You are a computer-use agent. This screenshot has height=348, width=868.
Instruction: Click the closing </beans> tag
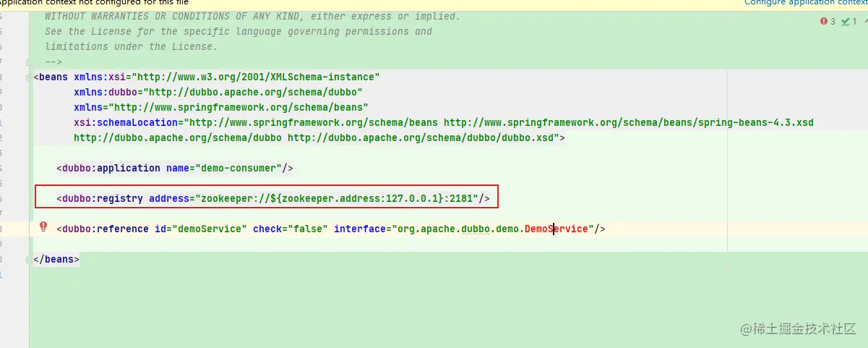click(56, 259)
